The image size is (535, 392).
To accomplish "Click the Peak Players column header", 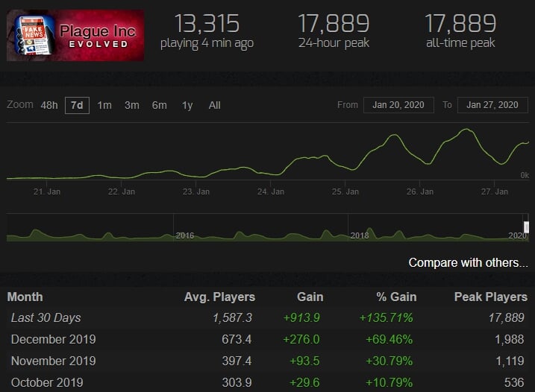I will pyautogui.click(x=491, y=297).
